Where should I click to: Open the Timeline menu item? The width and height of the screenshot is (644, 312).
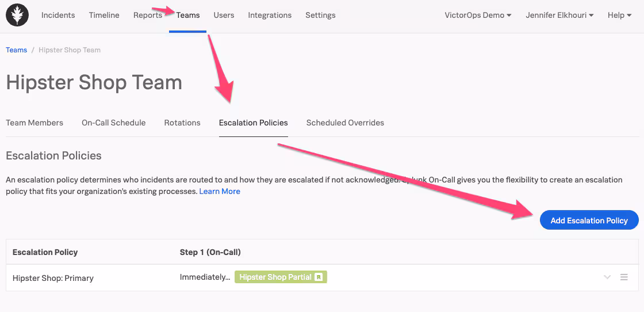coord(104,16)
